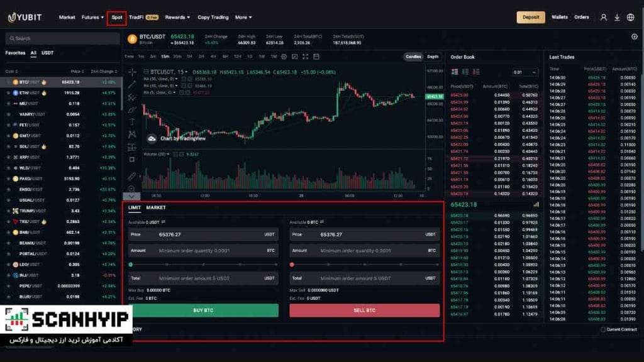Select the prediction and measurement tool
The width and height of the screenshot is (644, 362).
132,147
